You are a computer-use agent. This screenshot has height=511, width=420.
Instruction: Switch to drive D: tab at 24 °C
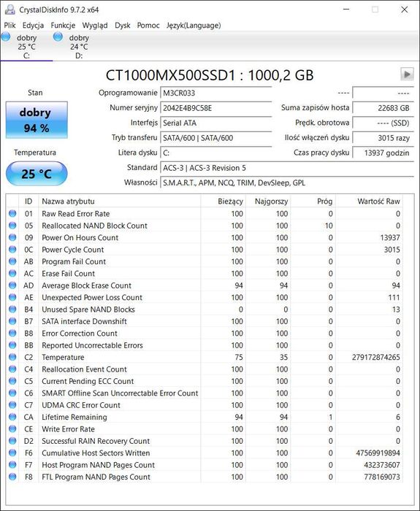coord(79,46)
